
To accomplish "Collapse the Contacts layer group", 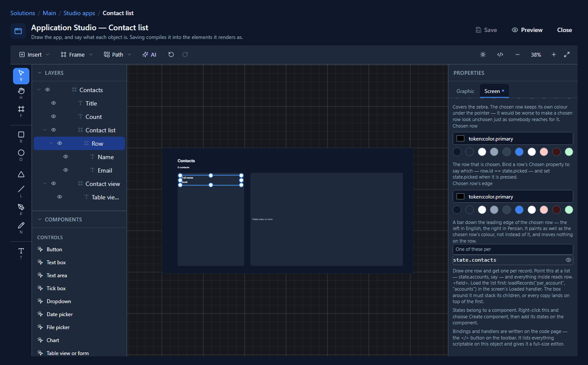I will point(39,90).
